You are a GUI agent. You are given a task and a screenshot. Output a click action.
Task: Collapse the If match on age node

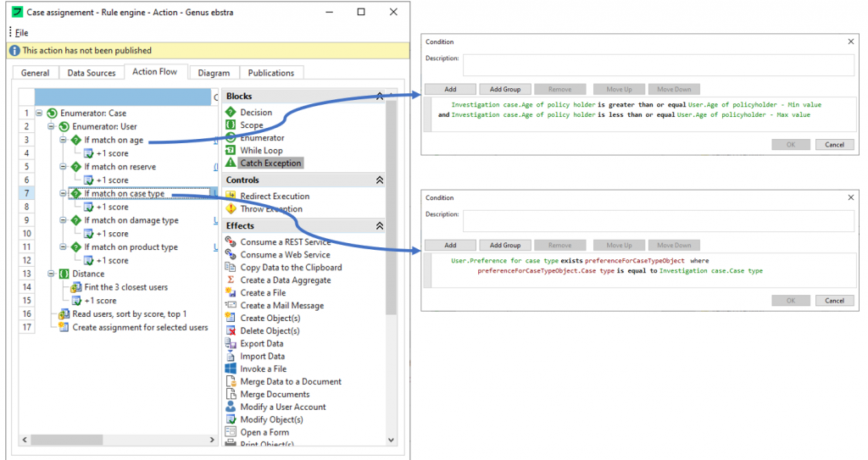click(63, 140)
